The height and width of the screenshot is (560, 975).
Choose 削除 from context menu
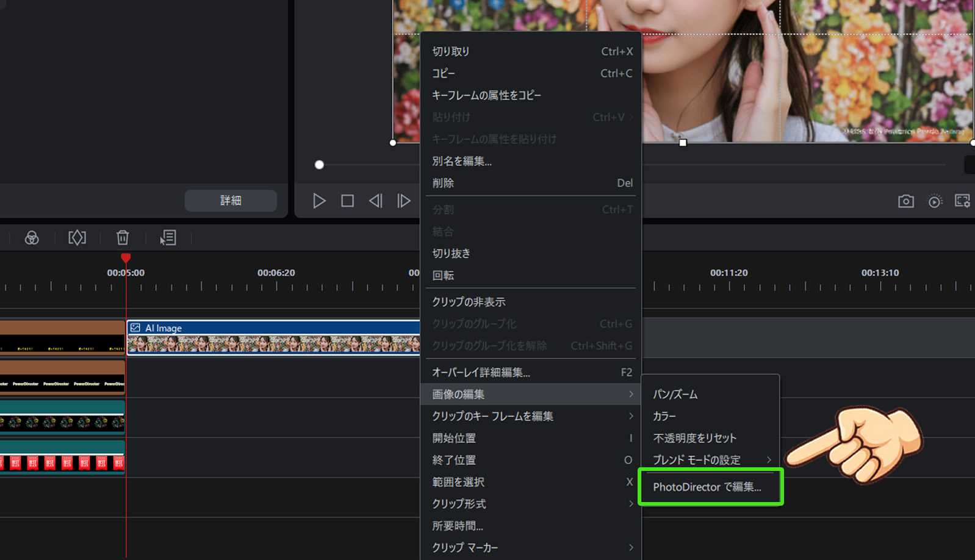[531, 183]
